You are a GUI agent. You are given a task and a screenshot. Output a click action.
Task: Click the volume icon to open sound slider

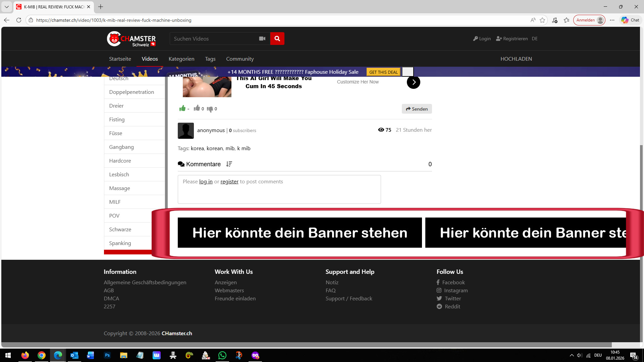[x=580, y=356]
